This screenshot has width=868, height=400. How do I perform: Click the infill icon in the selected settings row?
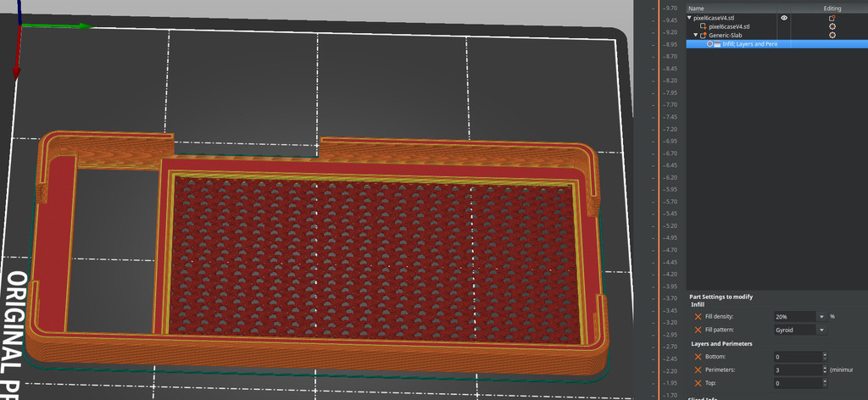710,44
